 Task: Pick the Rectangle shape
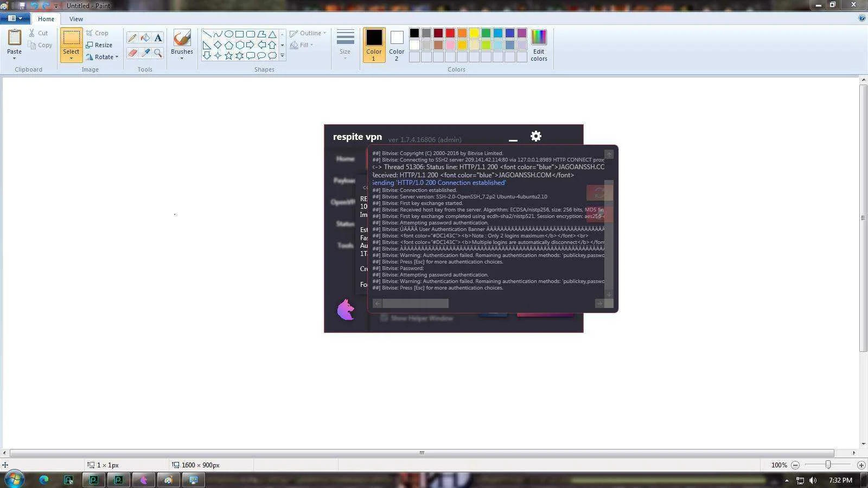click(239, 34)
